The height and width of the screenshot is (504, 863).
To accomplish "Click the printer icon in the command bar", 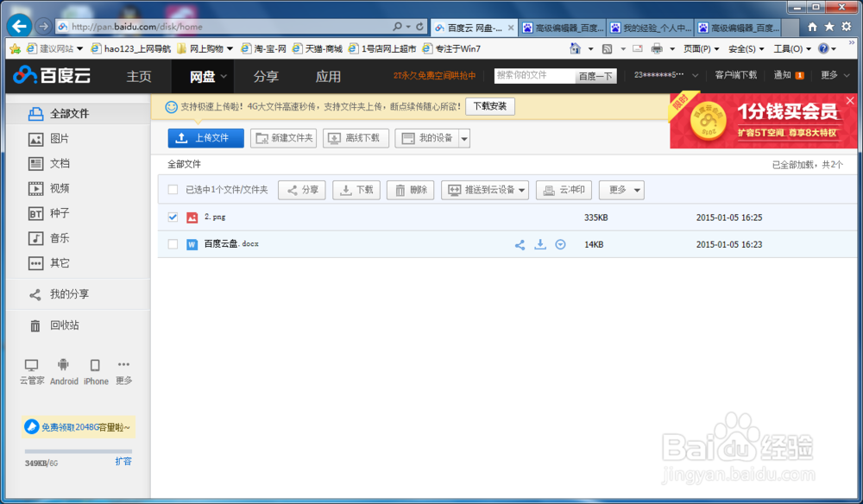I will 657,48.
